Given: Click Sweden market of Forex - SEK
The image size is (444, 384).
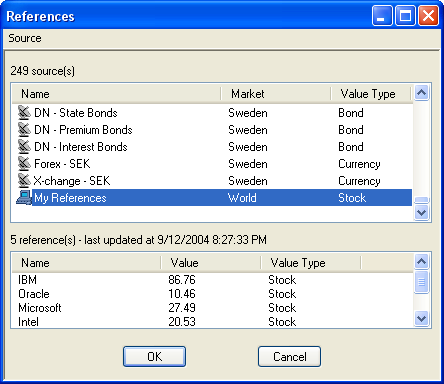Looking at the screenshot, I should [248, 164].
